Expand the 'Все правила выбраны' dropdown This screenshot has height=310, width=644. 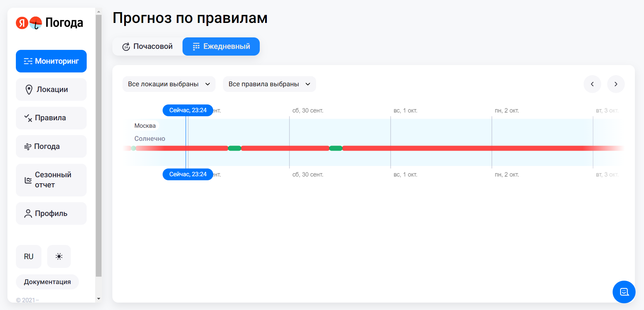269,84
